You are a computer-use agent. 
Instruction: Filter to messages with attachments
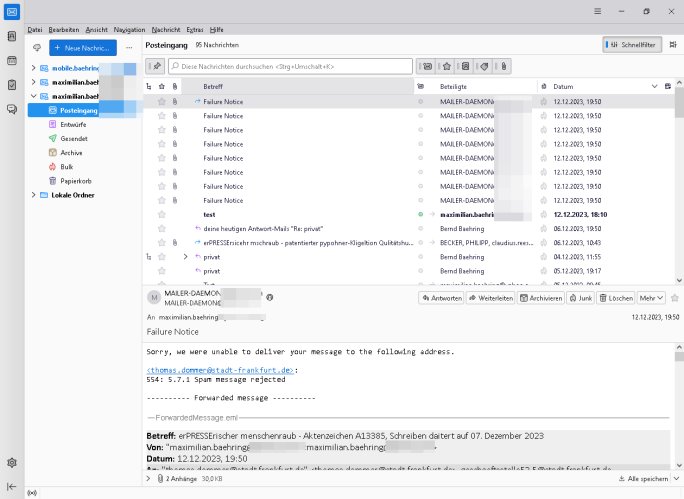(503, 66)
